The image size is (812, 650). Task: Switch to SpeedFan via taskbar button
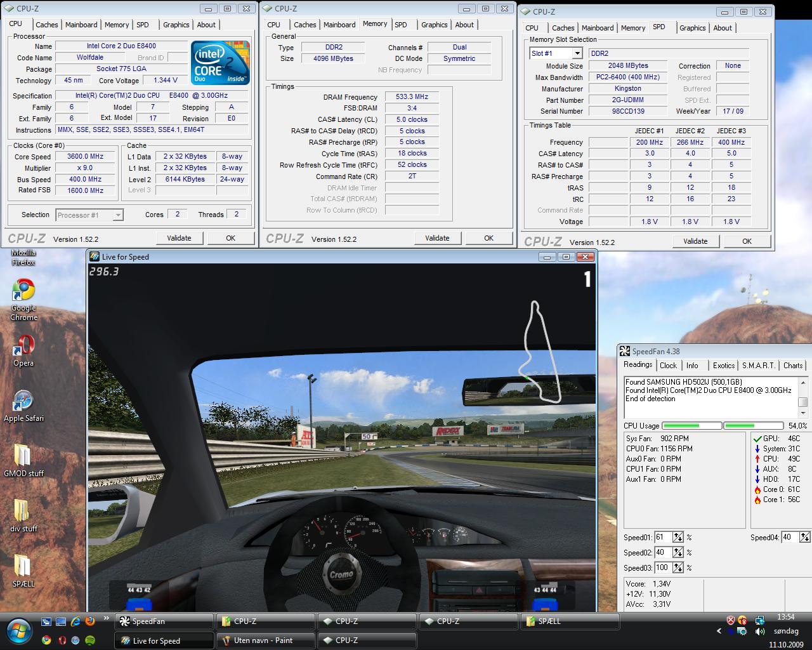(x=164, y=621)
